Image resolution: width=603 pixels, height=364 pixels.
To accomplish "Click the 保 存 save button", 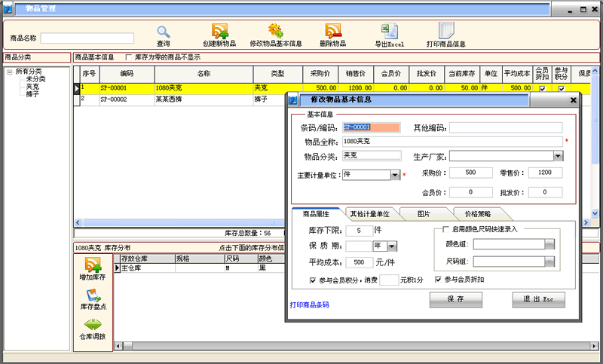I will click(x=456, y=299).
